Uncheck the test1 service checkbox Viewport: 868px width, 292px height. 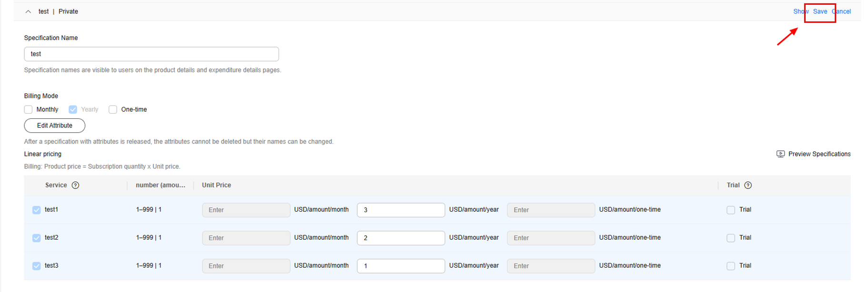37,210
